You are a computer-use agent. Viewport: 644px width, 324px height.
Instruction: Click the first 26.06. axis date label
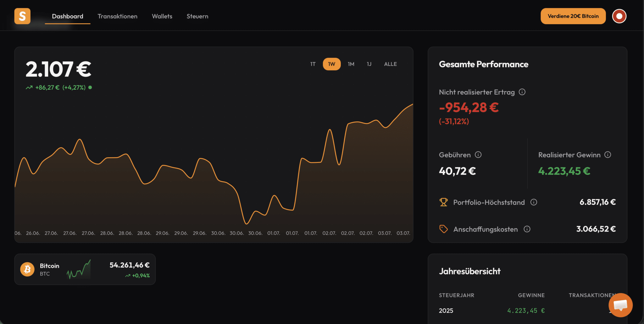(33, 233)
